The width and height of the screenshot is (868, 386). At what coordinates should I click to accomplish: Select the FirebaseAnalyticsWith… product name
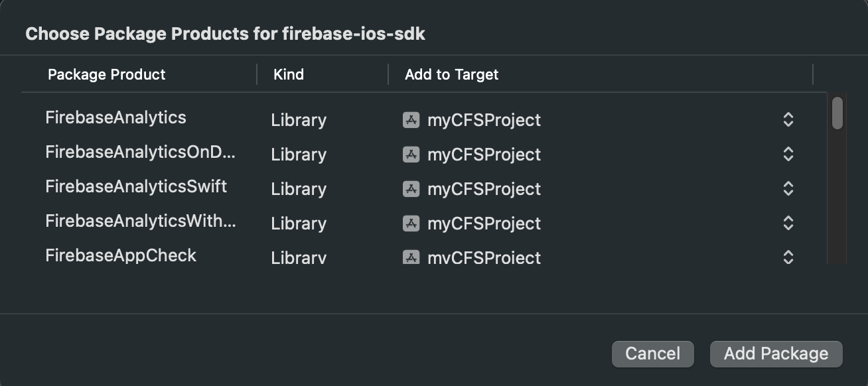coord(141,222)
